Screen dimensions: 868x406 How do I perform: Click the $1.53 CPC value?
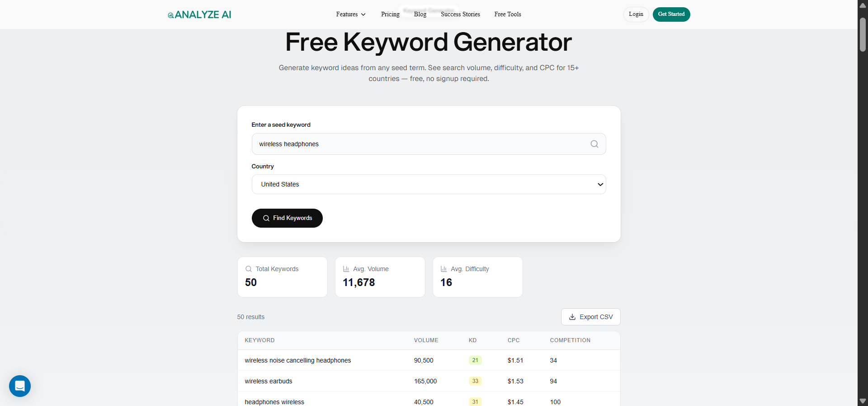pyautogui.click(x=515, y=381)
